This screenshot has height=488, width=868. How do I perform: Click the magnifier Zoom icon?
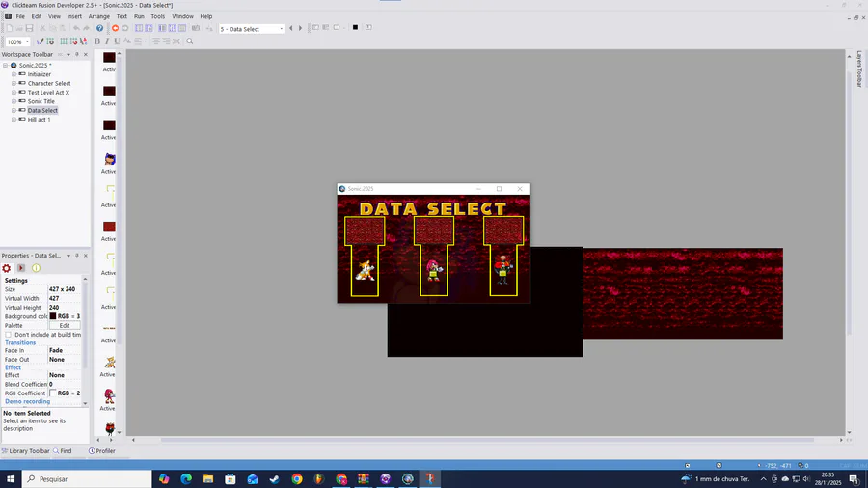(x=190, y=41)
